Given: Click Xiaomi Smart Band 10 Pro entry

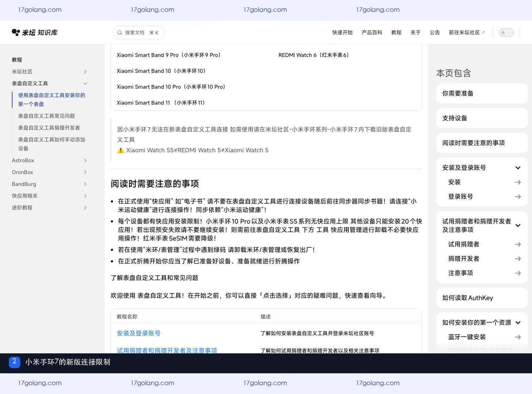Looking at the screenshot, I should click(x=171, y=87).
